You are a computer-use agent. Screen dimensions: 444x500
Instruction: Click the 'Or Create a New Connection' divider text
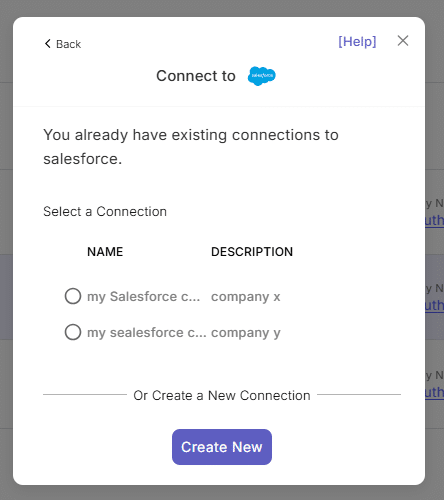click(x=222, y=395)
